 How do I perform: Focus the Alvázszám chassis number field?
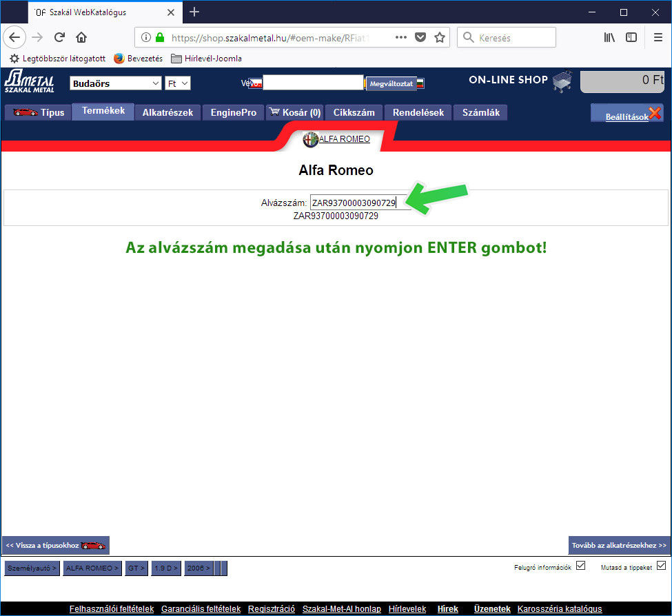pos(359,203)
